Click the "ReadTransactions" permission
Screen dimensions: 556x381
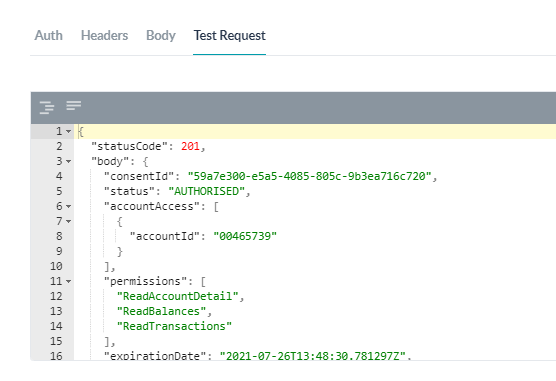point(174,326)
